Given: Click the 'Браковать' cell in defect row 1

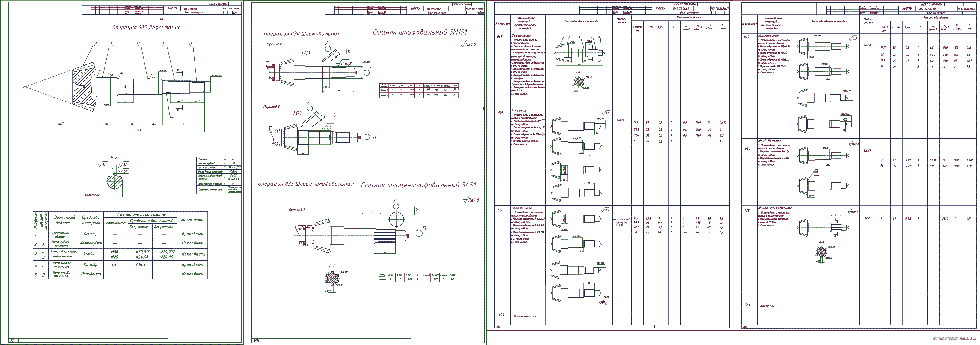Looking at the screenshot, I should point(192,234).
